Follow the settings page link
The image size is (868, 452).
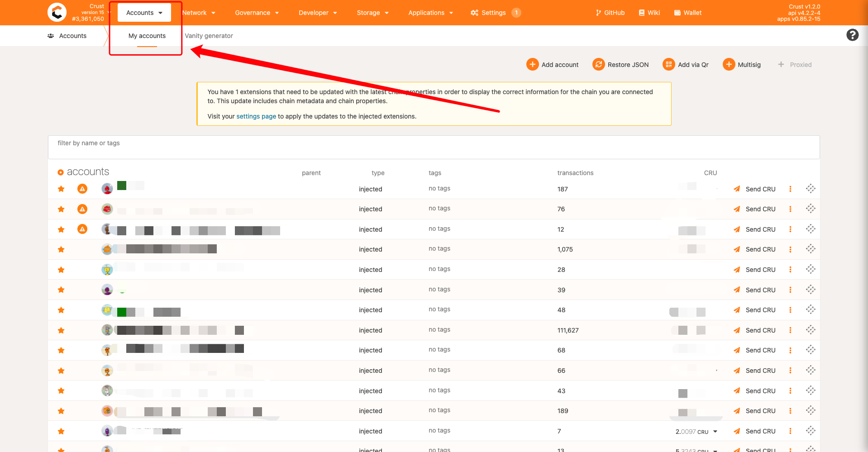pyautogui.click(x=256, y=116)
